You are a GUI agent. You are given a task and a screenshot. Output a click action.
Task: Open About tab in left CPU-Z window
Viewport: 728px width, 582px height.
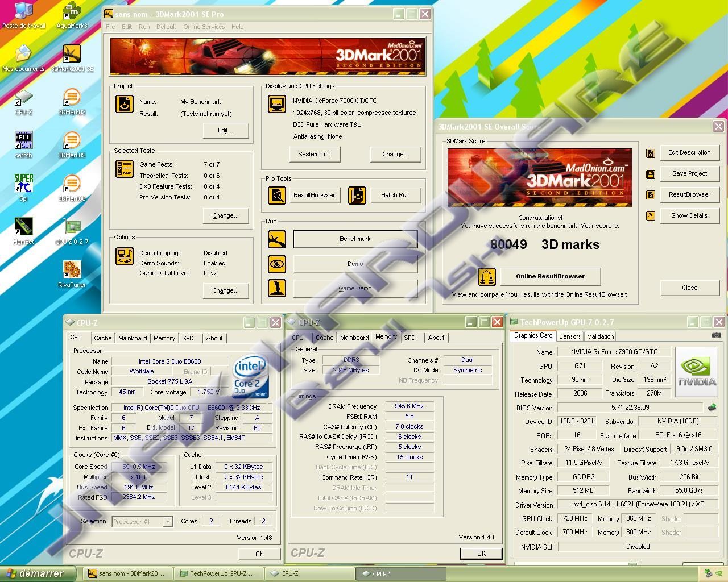(x=214, y=338)
